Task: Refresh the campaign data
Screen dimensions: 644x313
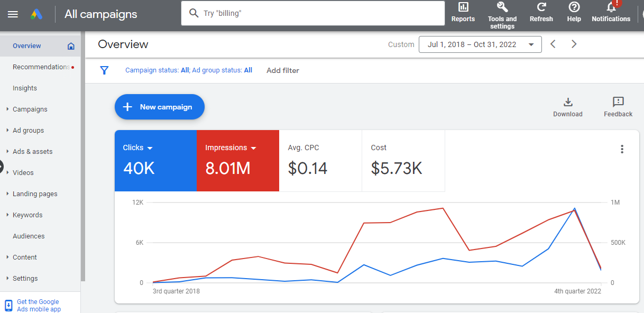Action: point(541,11)
